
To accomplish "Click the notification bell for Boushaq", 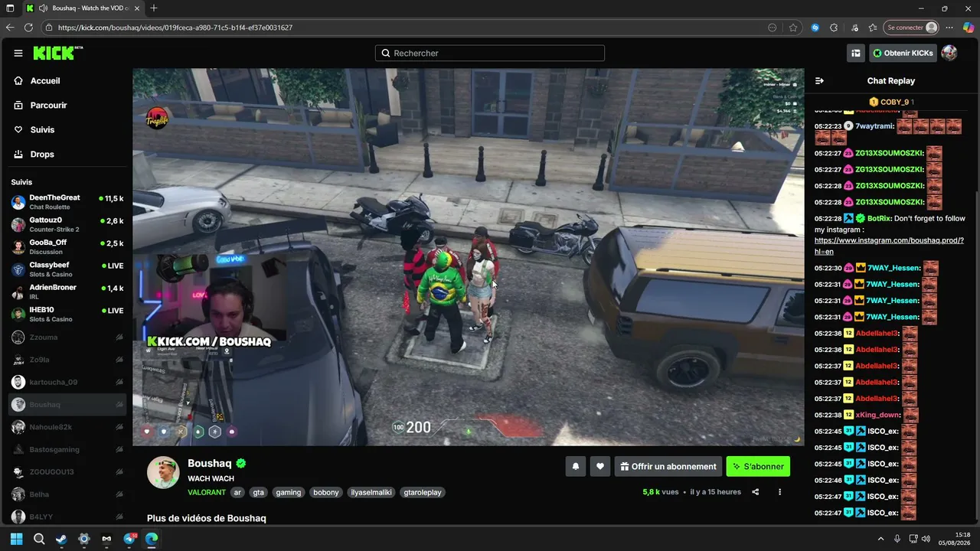I will [x=576, y=467].
